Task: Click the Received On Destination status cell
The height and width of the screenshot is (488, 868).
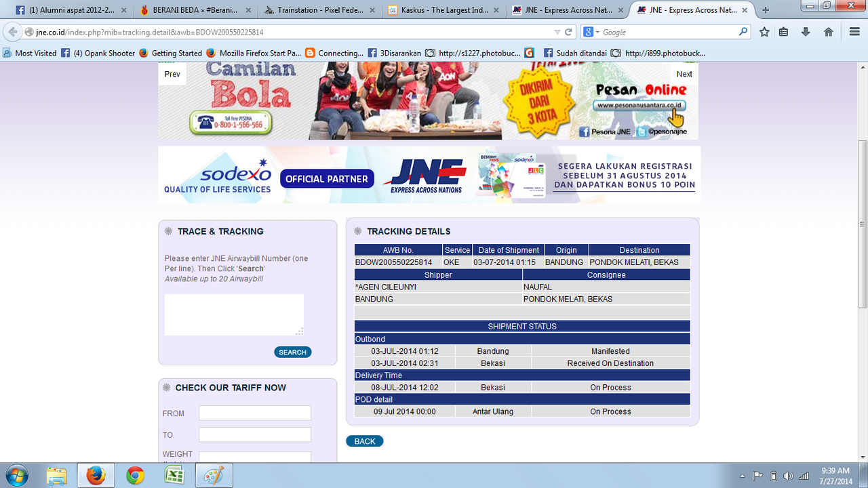Action: [x=610, y=363]
